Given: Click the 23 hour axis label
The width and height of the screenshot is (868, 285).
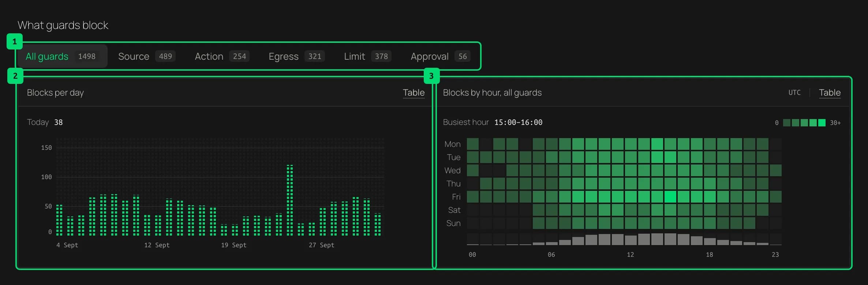Looking at the screenshot, I should 775,255.
